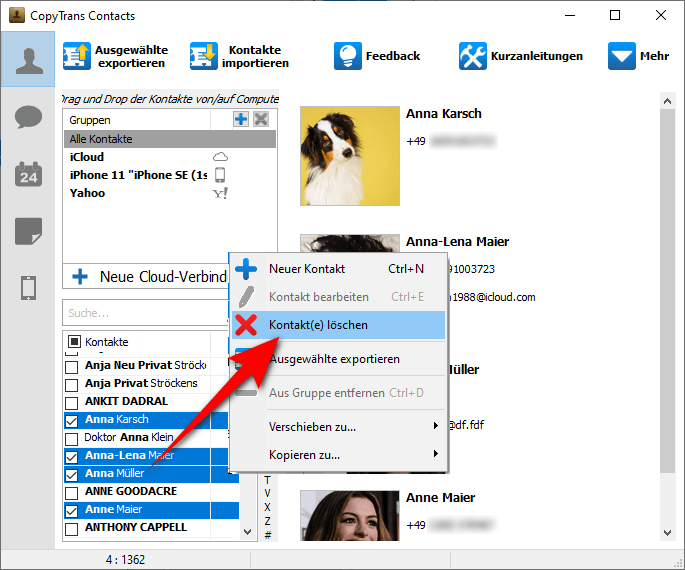685x570 pixels.
Task: Click the iPhone device icon in the groups list
Action: [x=220, y=175]
